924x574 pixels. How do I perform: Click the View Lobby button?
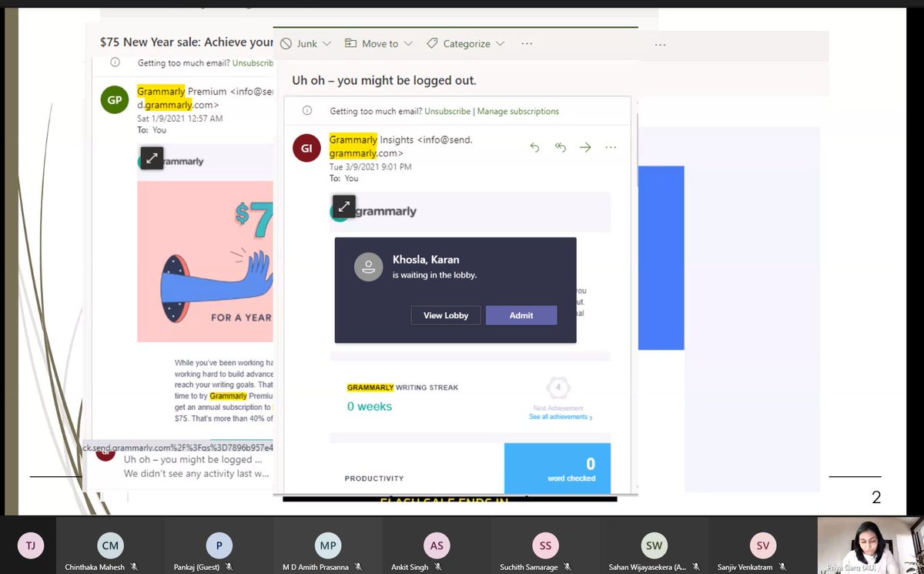click(x=446, y=315)
